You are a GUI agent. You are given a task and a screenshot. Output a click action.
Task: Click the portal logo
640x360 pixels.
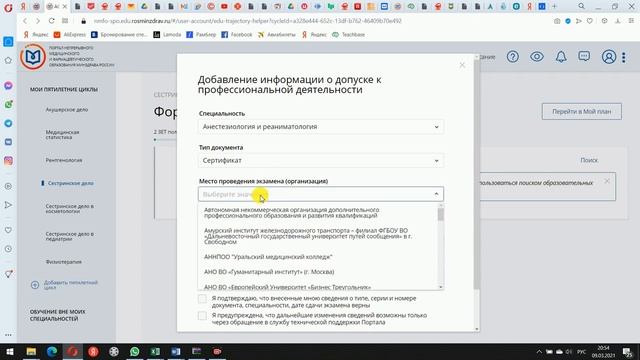(x=33, y=57)
